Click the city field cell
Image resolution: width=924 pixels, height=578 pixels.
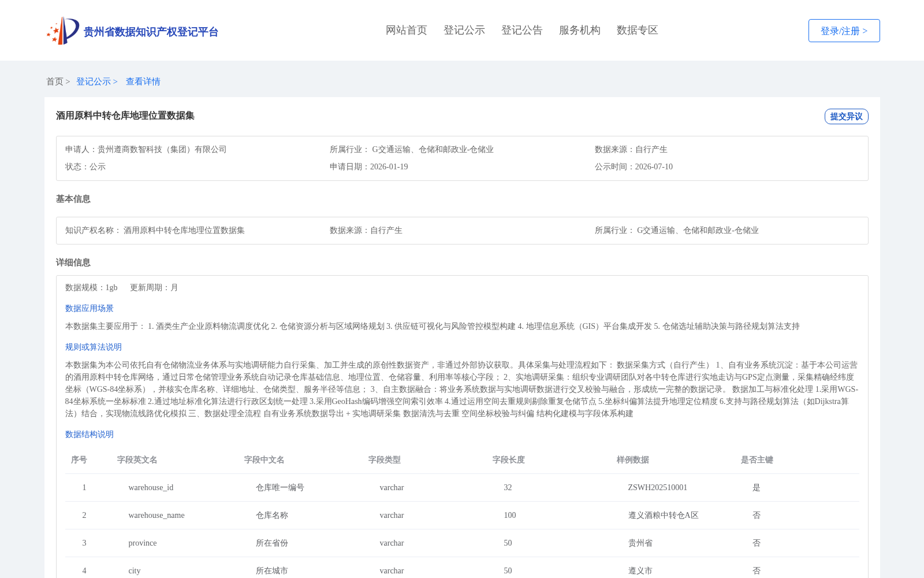click(135, 570)
